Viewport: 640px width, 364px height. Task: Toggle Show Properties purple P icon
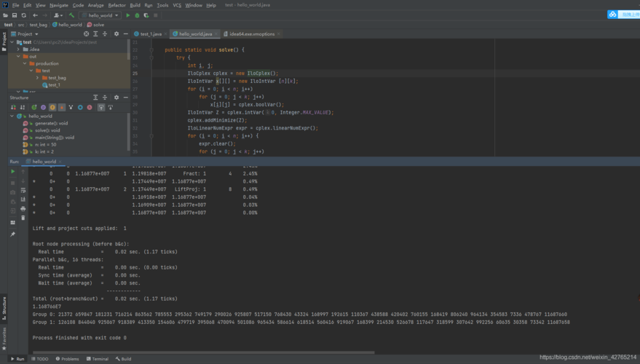pyautogui.click(x=43, y=107)
